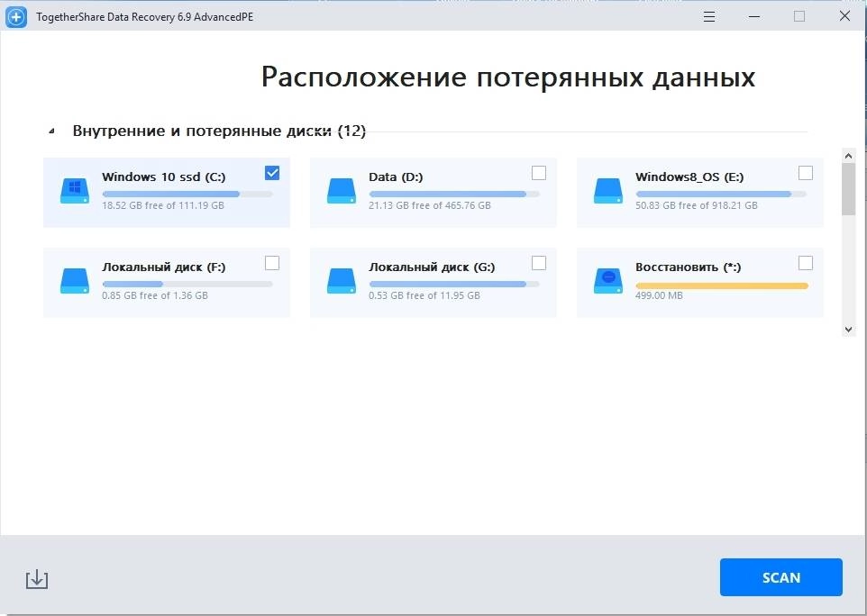Viewport: 867px width, 616px height.
Task: Close the TogetherShare Data Recovery window
Action: coord(844,16)
